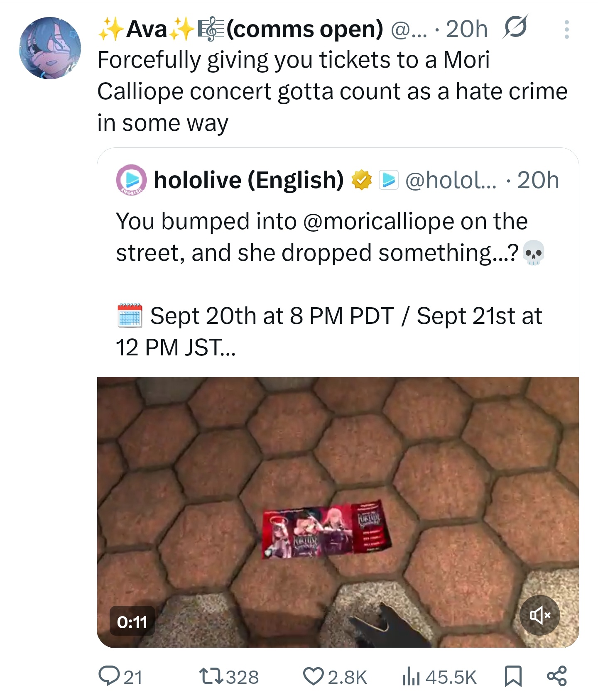Viewport: 598px width, 700px height.
Task: Open the hololive affiliate badge icon
Action: point(388,180)
